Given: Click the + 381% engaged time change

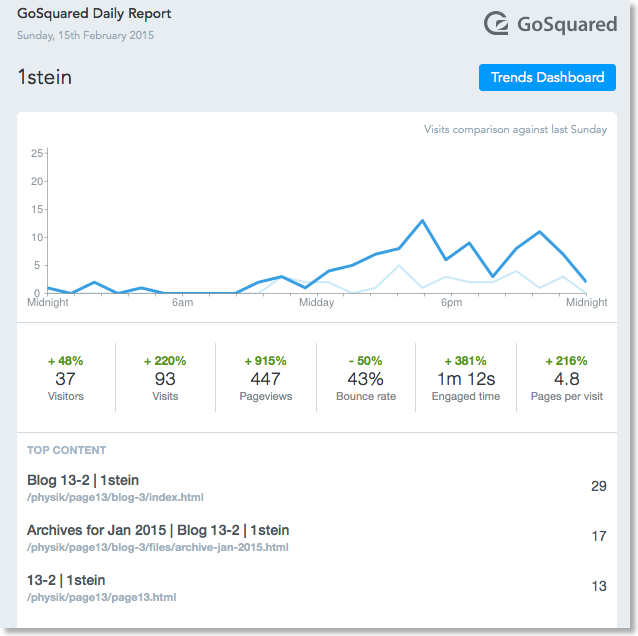Looking at the screenshot, I should pos(465,361).
